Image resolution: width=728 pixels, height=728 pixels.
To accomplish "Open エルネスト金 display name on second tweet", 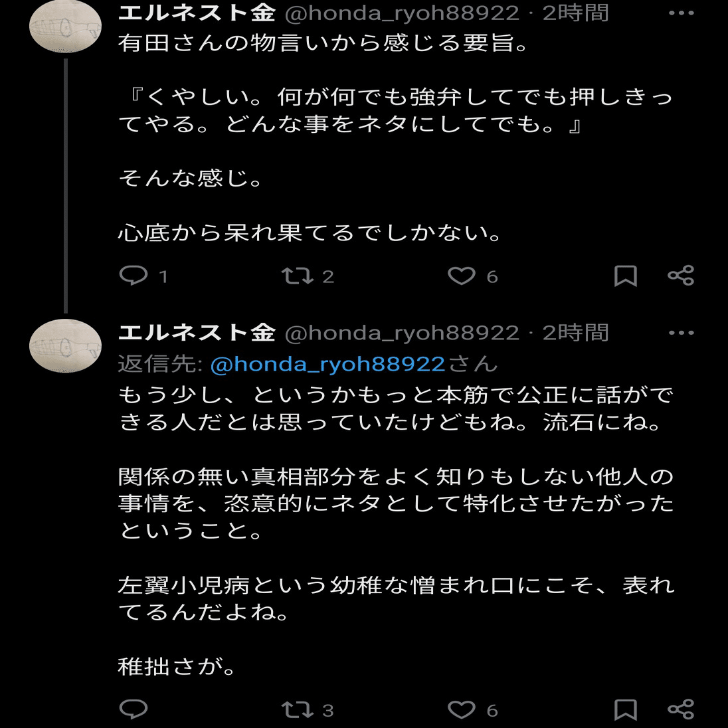I will pyautogui.click(x=197, y=332).
